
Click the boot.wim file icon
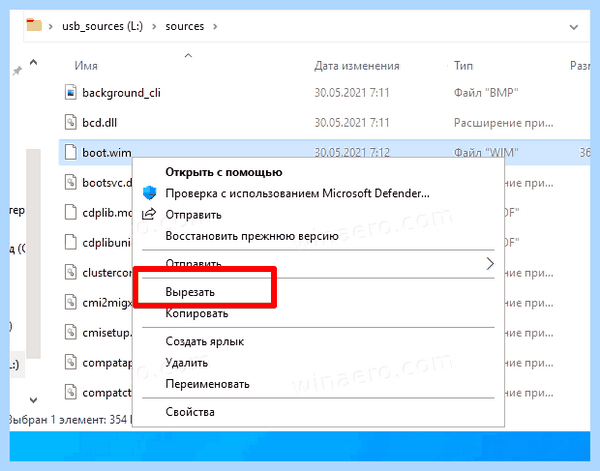click(70, 152)
